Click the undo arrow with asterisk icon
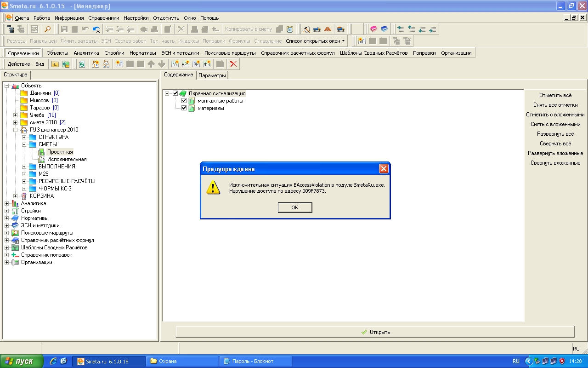 96,29
